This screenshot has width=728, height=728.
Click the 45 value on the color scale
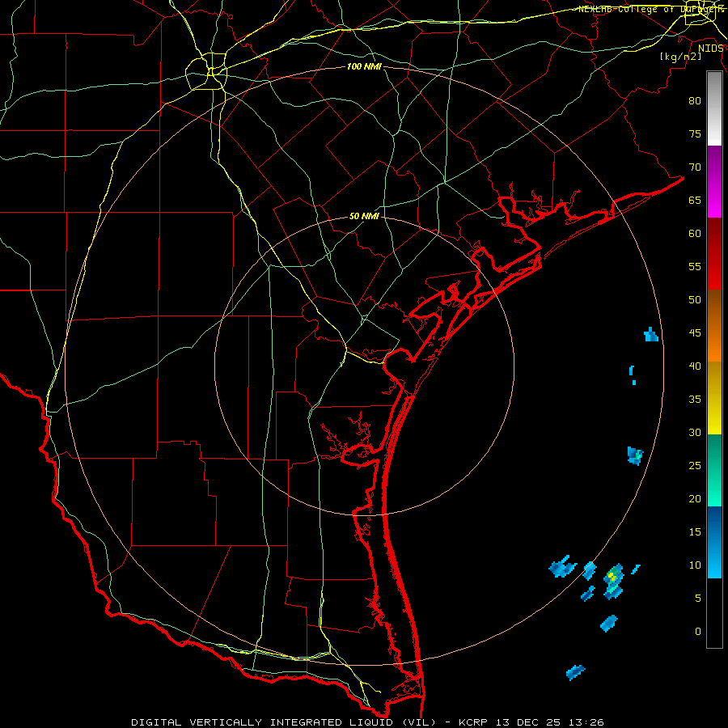[695, 333]
